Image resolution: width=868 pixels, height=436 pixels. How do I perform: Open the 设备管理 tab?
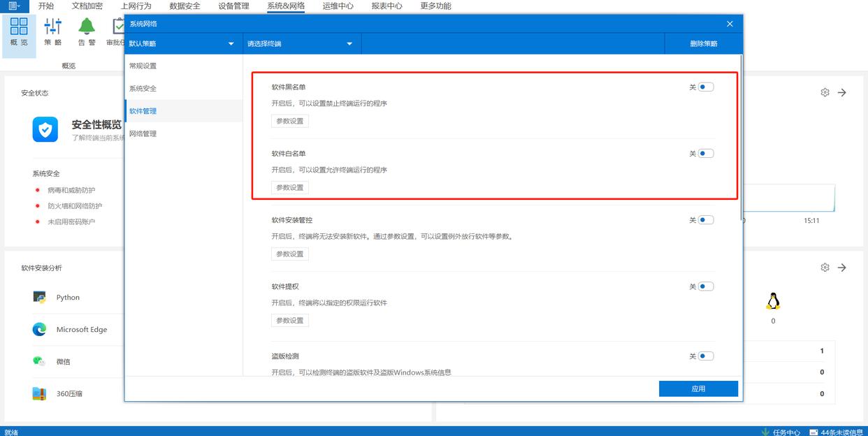click(x=233, y=6)
